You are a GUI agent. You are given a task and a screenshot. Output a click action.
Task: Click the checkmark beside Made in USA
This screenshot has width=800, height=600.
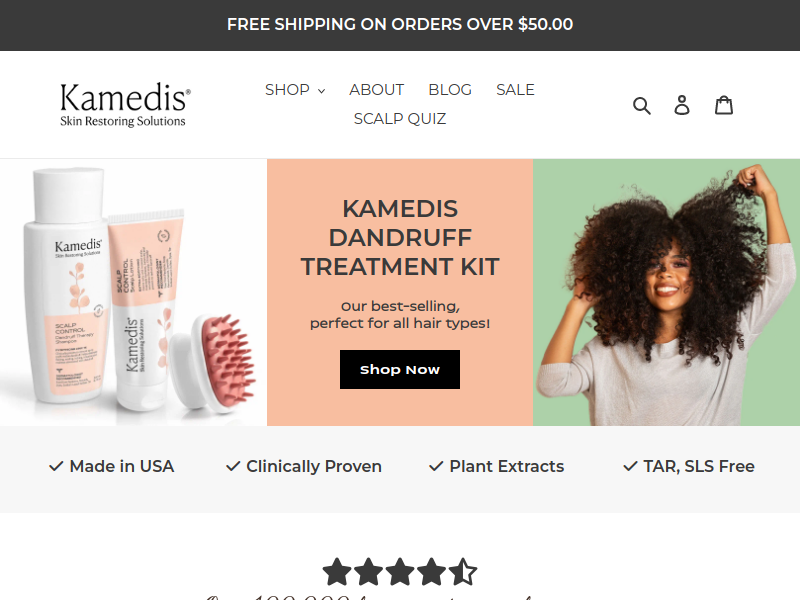coord(56,466)
